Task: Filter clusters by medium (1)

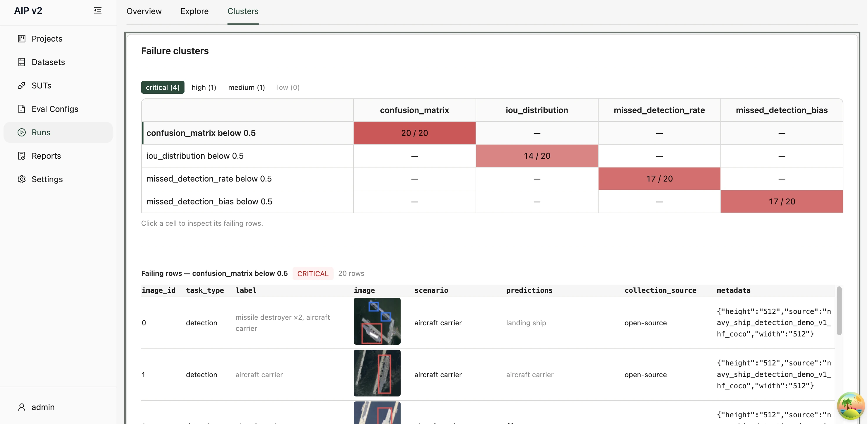Action: point(247,87)
